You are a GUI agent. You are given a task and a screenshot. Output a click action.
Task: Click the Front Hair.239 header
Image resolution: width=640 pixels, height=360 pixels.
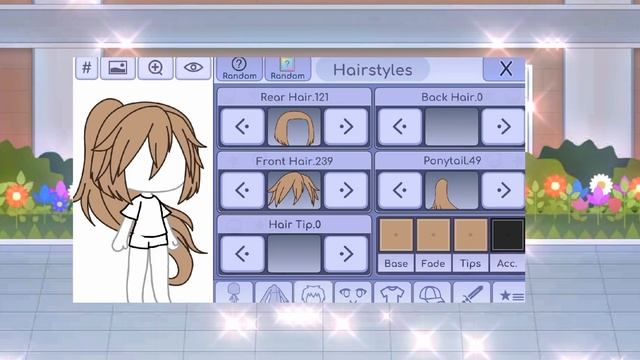click(294, 161)
